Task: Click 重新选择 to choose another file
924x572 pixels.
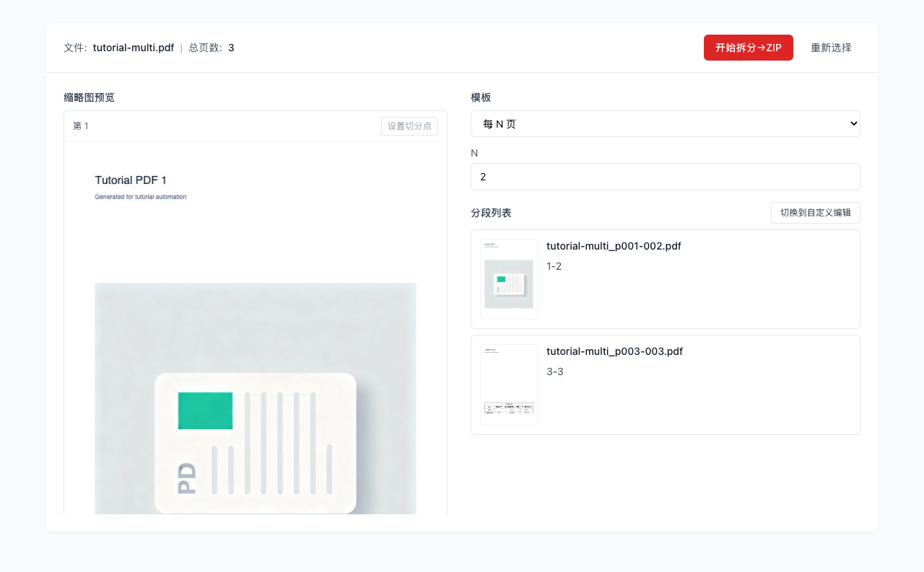Action: (830, 48)
